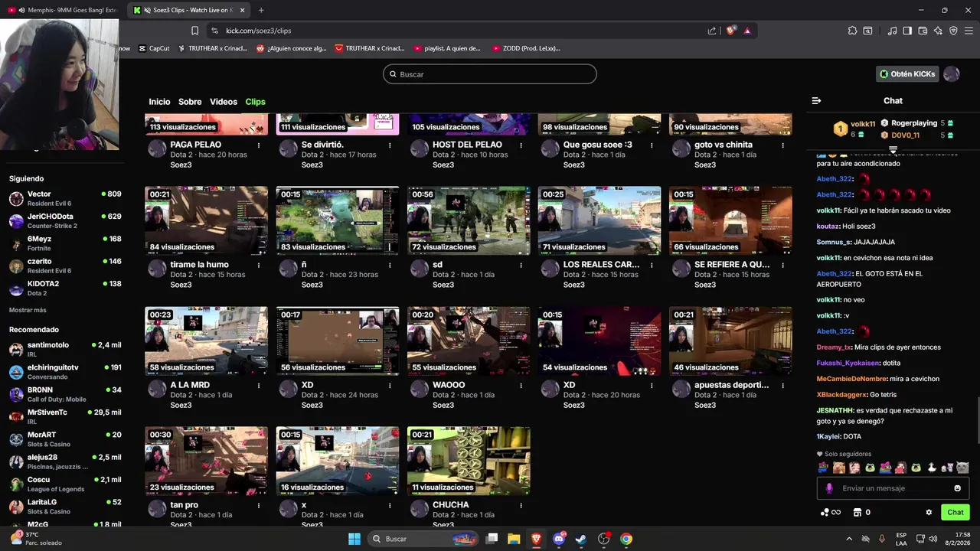This screenshot has height=551, width=980.
Task: Open santimotolo recommended channel
Action: [65, 350]
